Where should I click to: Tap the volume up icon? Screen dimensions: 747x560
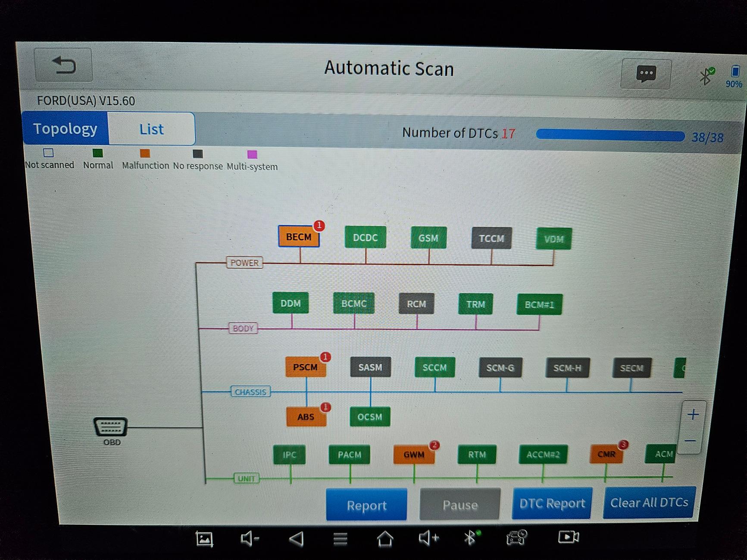pos(428,538)
